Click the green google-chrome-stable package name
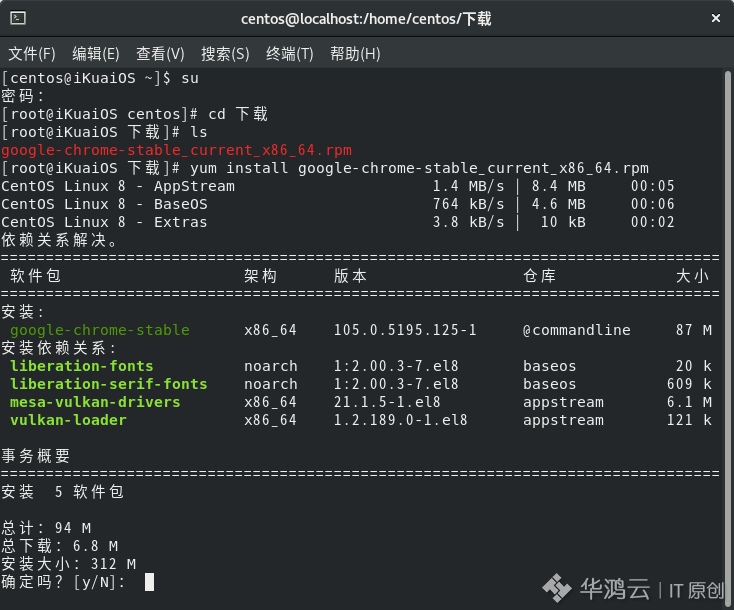The height and width of the screenshot is (610, 734). [x=100, y=330]
